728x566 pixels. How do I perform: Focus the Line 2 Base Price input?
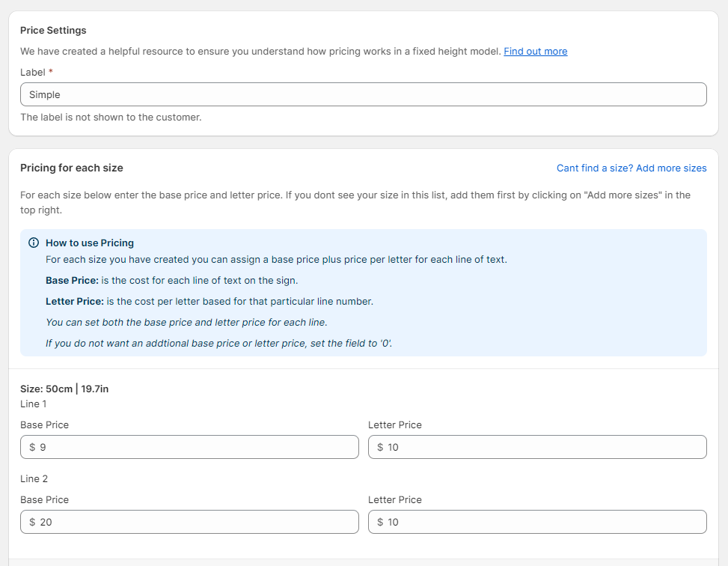(x=195, y=522)
